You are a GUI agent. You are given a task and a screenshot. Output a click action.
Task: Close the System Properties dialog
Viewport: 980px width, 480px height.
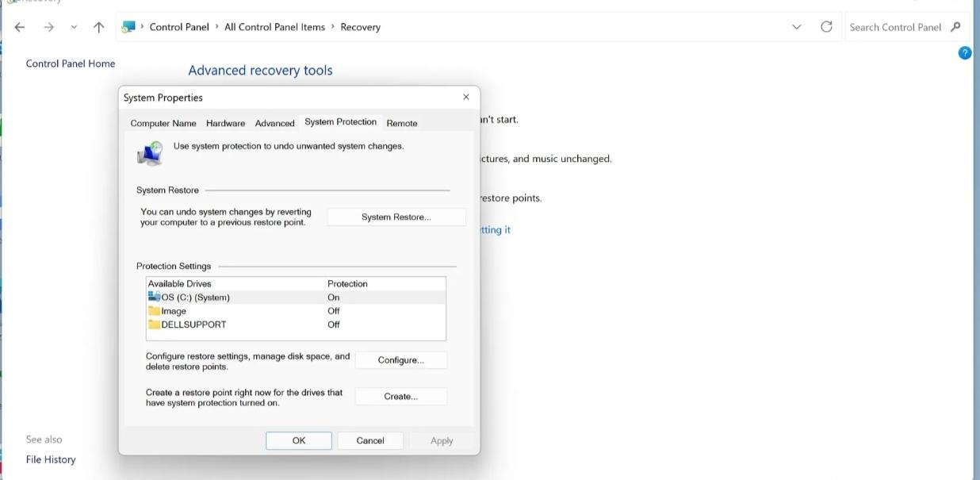(x=465, y=97)
